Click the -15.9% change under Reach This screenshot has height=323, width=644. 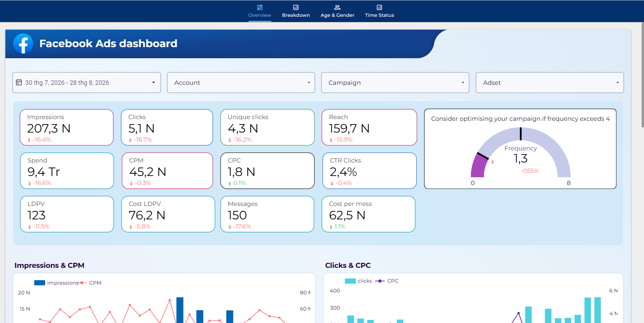point(344,140)
